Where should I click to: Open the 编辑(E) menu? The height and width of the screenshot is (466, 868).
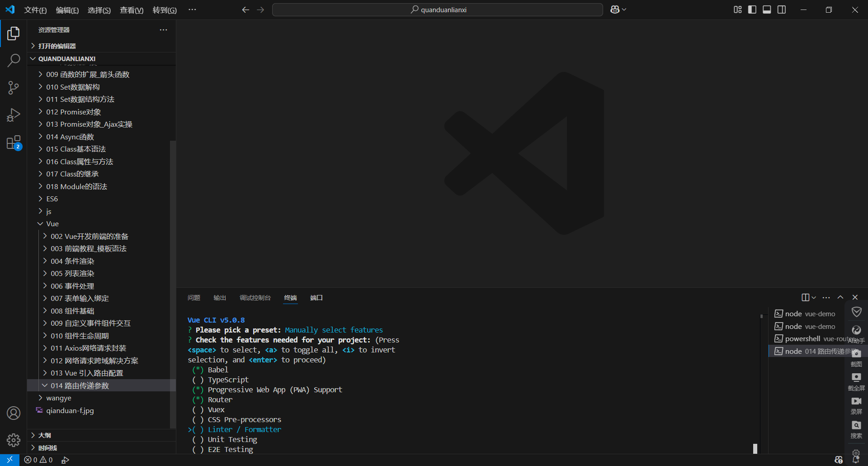[67, 10]
